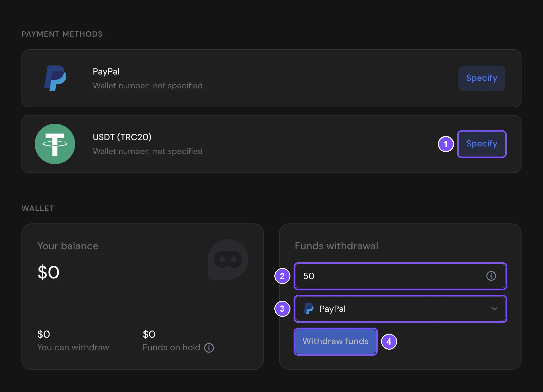
Task: Click PayPal's "Wallet number: not specified" text
Action: click(148, 86)
